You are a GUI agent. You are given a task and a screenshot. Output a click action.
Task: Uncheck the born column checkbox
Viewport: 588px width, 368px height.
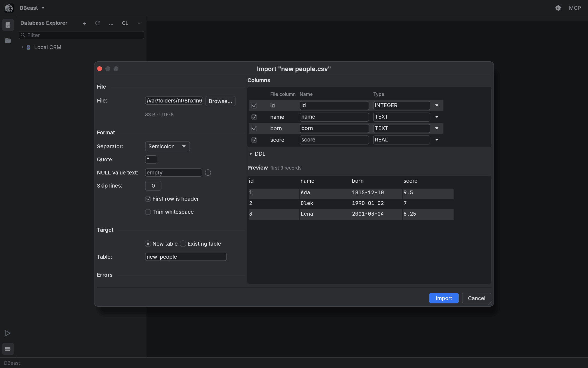(254, 128)
